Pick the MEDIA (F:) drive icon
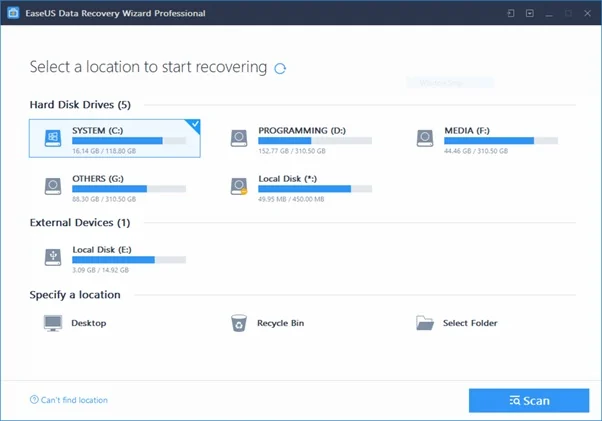Image resolution: width=602 pixels, height=421 pixels. [x=426, y=136]
